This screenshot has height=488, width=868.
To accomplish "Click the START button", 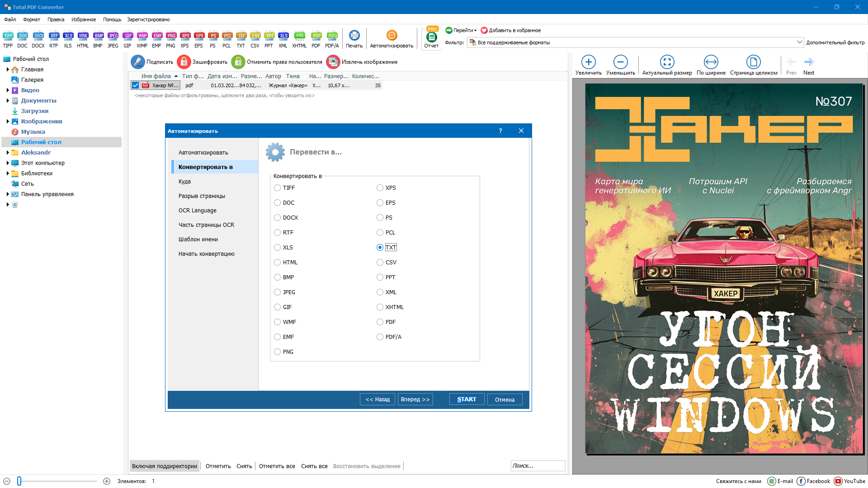I will pos(467,399).
